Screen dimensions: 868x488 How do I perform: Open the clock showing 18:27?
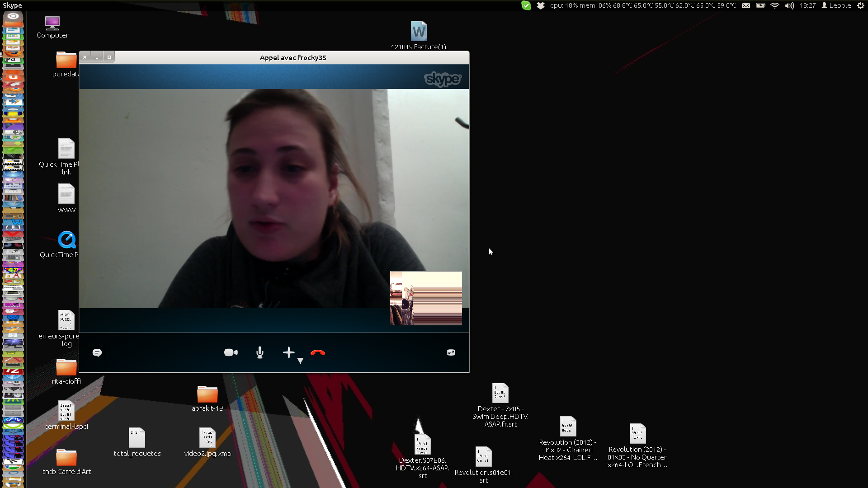click(807, 5)
